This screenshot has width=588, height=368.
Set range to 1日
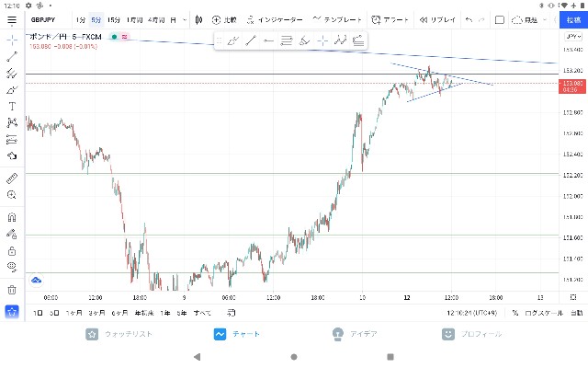[38, 313]
